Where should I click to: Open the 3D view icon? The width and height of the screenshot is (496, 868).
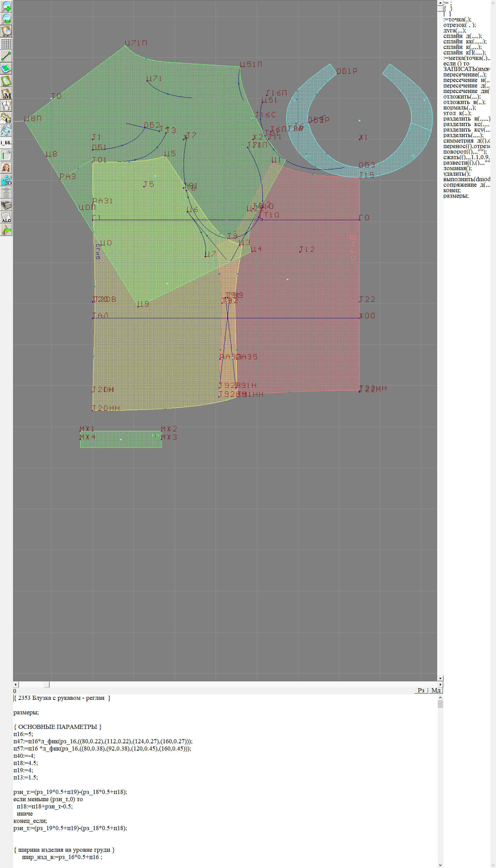point(6,180)
